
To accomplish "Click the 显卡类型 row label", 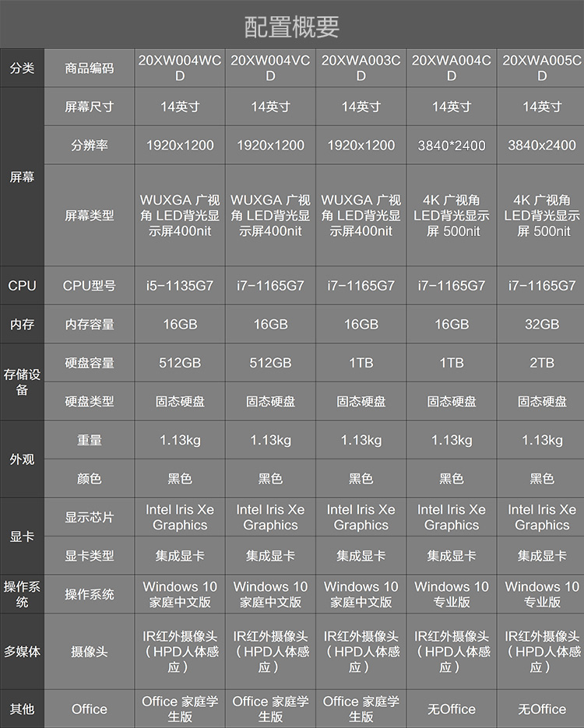I will [x=89, y=555].
